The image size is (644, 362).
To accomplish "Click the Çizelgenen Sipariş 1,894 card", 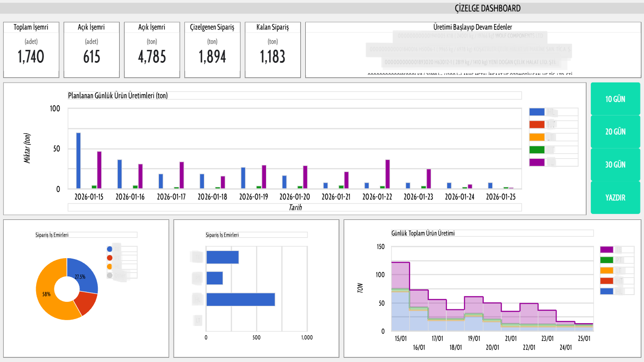I will click(x=212, y=49).
